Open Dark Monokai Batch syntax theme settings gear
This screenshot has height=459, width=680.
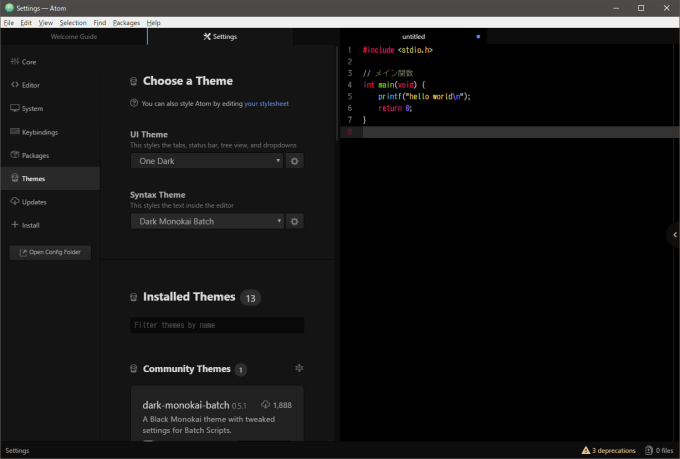pos(294,221)
